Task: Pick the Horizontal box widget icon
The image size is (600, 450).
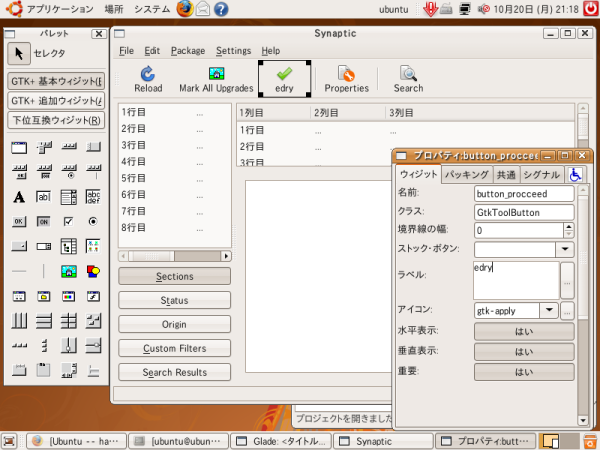Action: [19, 321]
